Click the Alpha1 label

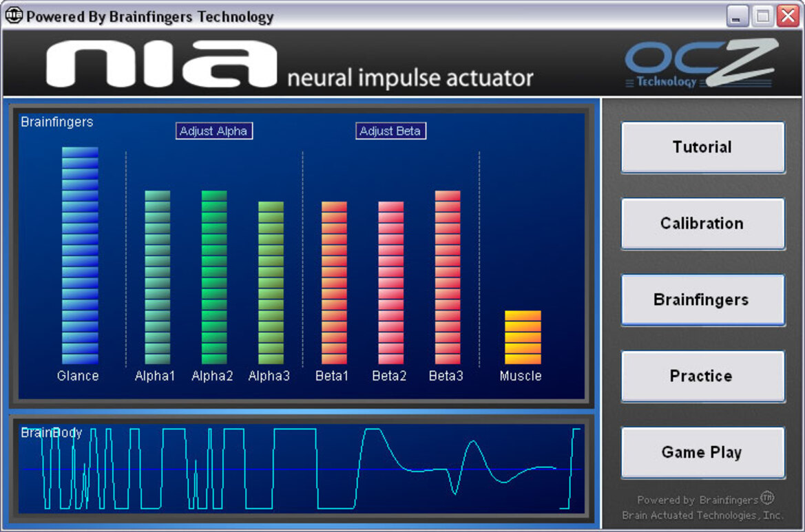tap(154, 376)
